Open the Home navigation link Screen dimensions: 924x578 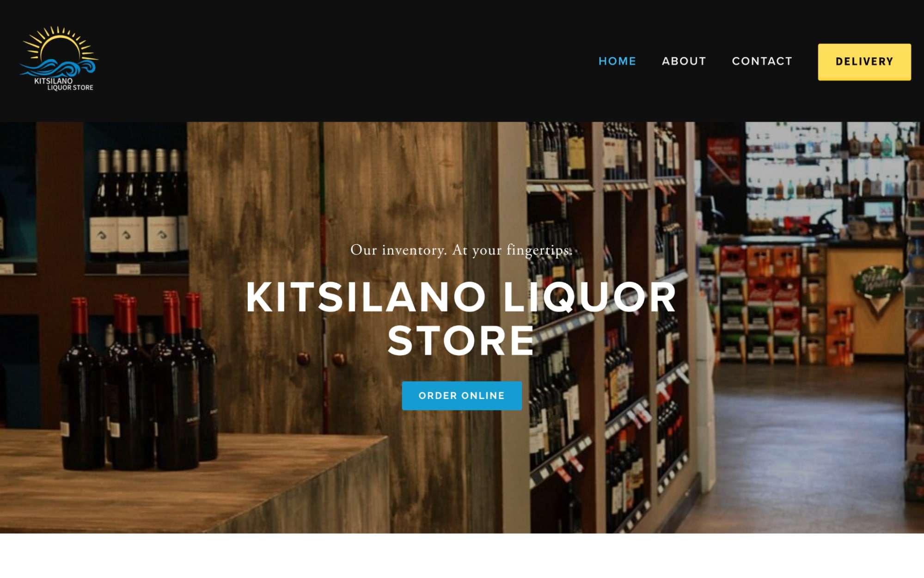tap(617, 61)
